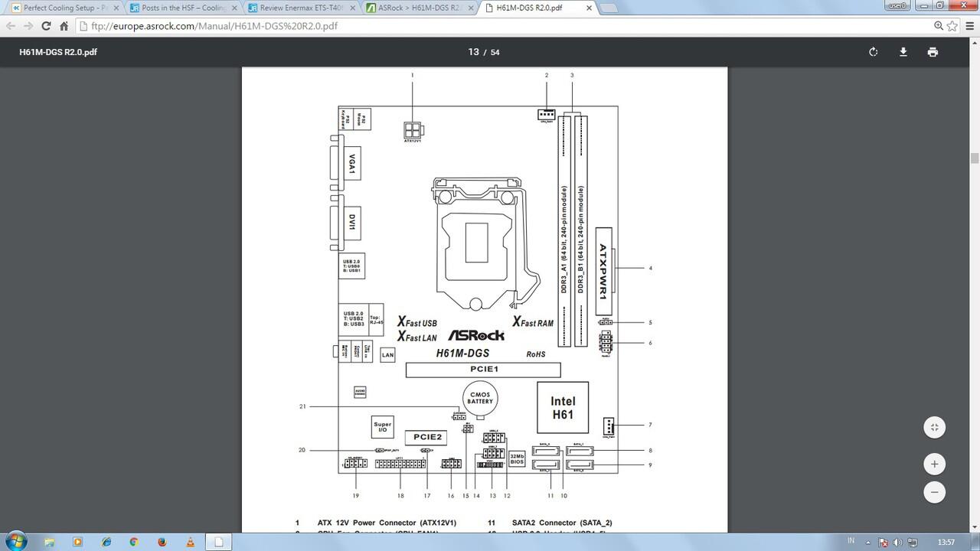This screenshot has width=980, height=551.
Task: Open the Windows Start menu
Action: tap(15, 542)
